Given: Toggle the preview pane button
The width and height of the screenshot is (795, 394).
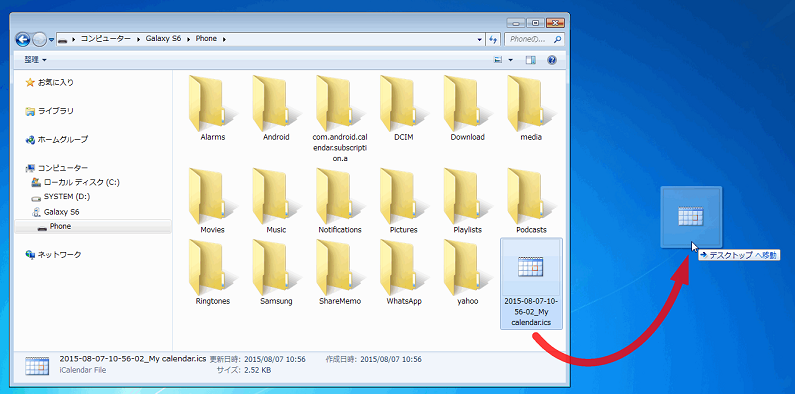Looking at the screenshot, I should [x=530, y=60].
